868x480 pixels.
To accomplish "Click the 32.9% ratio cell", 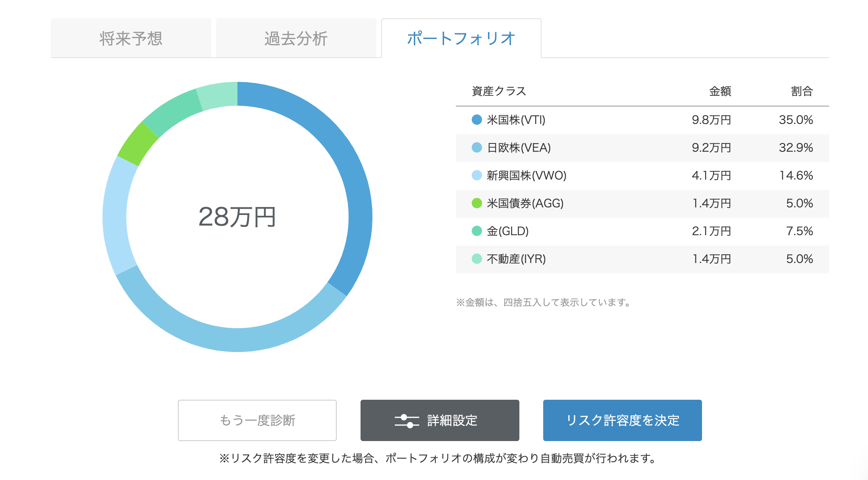I will (796, 147).
